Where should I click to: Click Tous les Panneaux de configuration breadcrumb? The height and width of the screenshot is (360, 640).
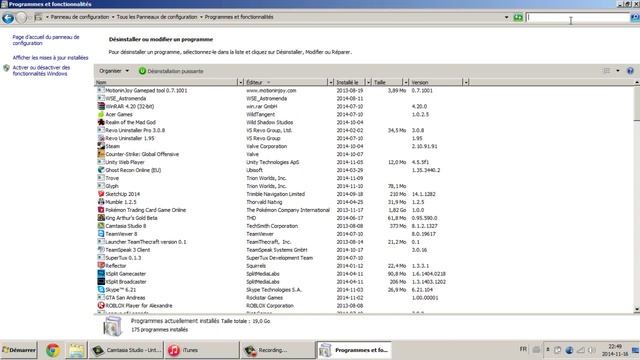tap(157, 17)
